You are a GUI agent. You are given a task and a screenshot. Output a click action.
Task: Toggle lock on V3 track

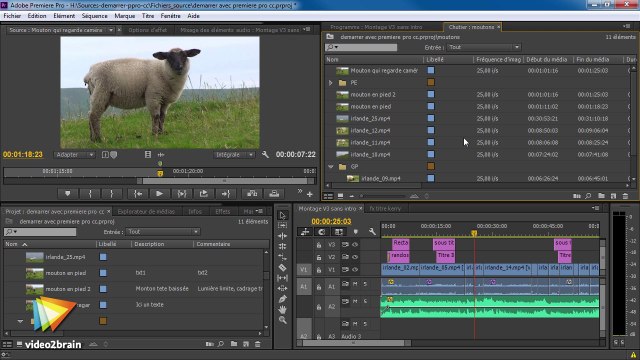319,245
